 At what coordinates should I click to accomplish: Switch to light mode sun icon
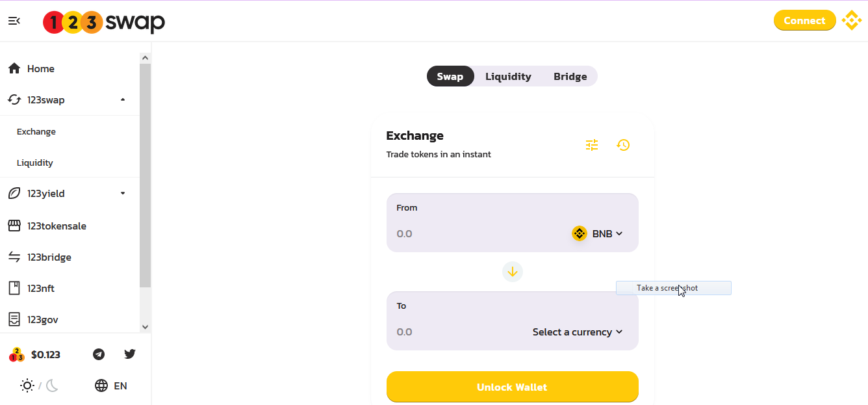(27, 385)
